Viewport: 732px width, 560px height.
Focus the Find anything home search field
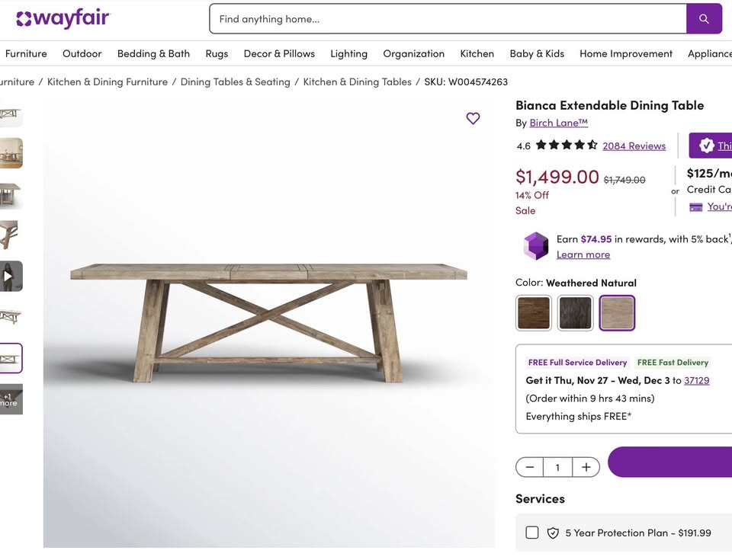click(448, 19)
